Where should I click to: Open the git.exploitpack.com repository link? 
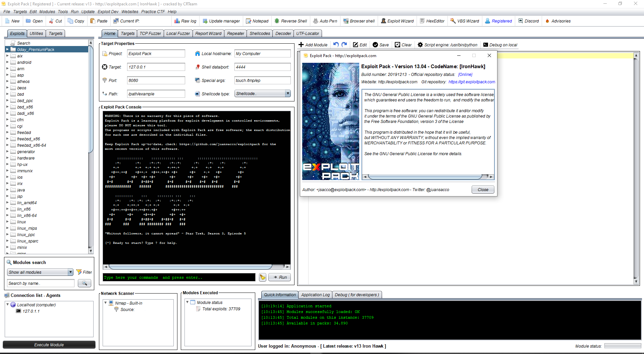[x=472, y=82]
